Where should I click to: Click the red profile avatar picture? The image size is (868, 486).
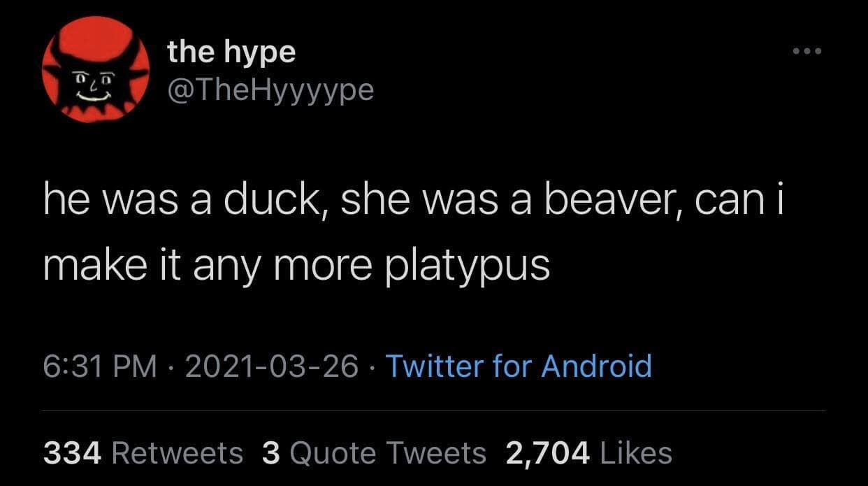96,69
